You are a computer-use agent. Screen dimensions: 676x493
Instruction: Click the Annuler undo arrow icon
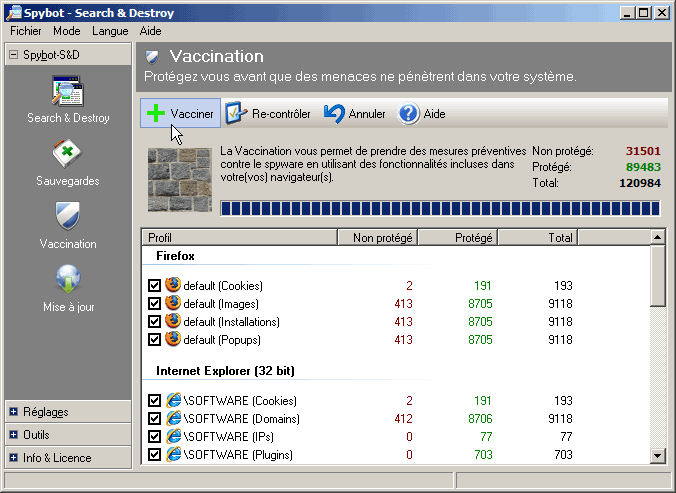pyautogui.click(x=334, y=114)
